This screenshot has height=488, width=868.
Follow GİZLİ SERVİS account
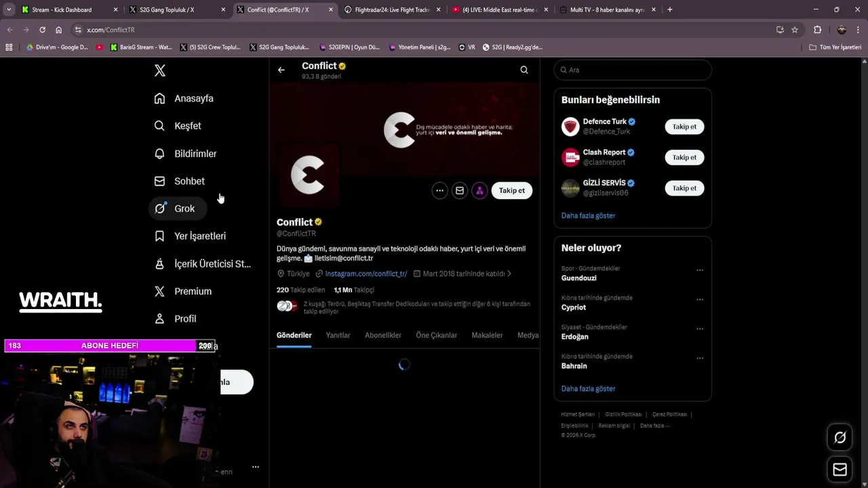click(x=684, y=188)
